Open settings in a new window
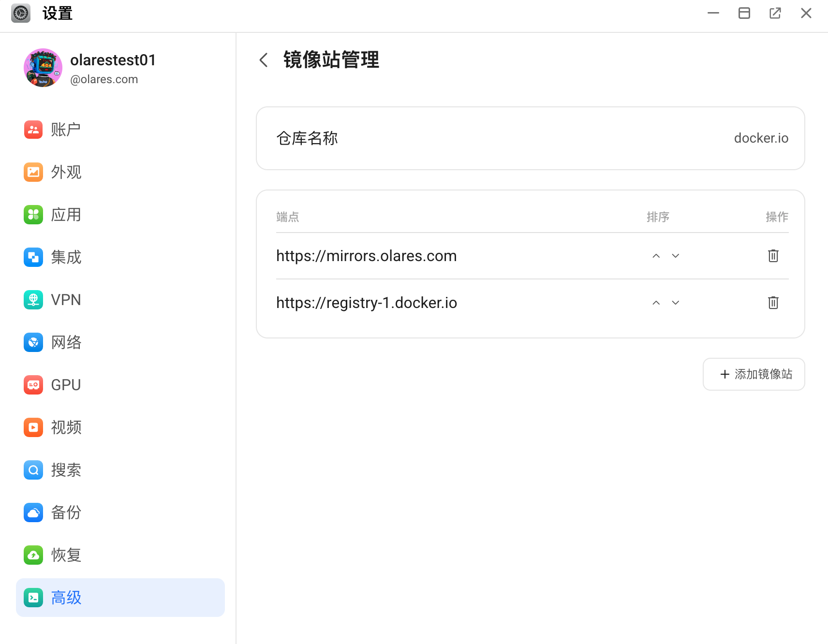Viewport: 828px width, 644px height. [x=775, y=13]
